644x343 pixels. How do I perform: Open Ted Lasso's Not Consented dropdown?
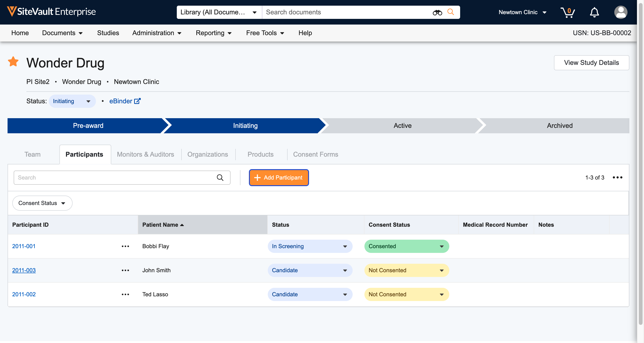tap(406, 294)
